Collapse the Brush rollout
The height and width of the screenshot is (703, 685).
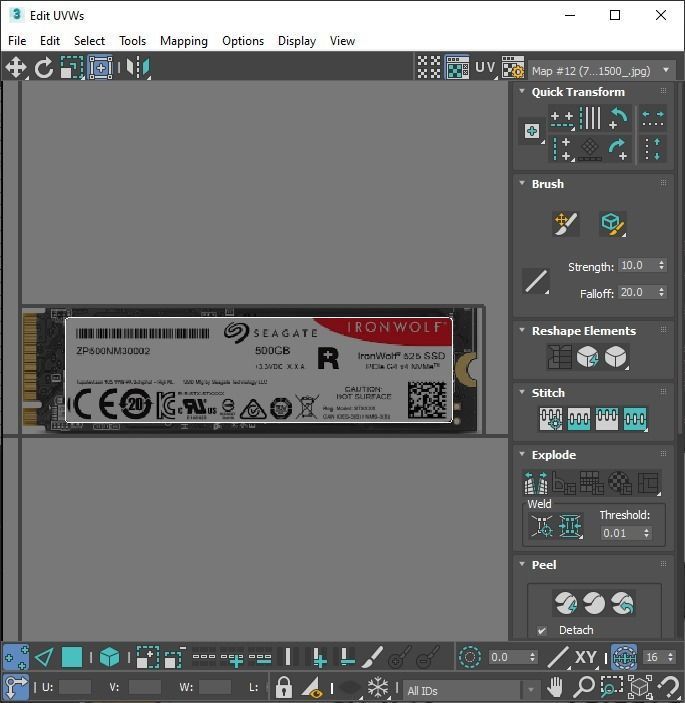522,183
